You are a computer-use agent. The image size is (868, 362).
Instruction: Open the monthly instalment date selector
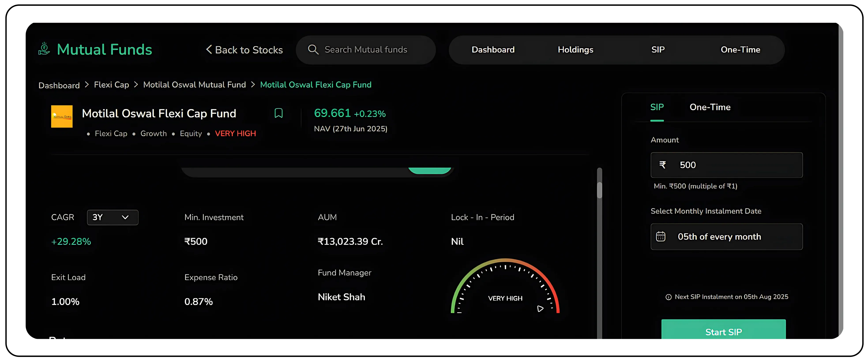[726, 237]
